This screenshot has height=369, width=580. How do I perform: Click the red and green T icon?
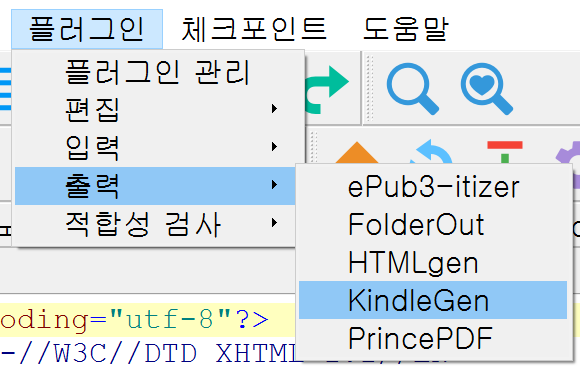pos(505,152)
